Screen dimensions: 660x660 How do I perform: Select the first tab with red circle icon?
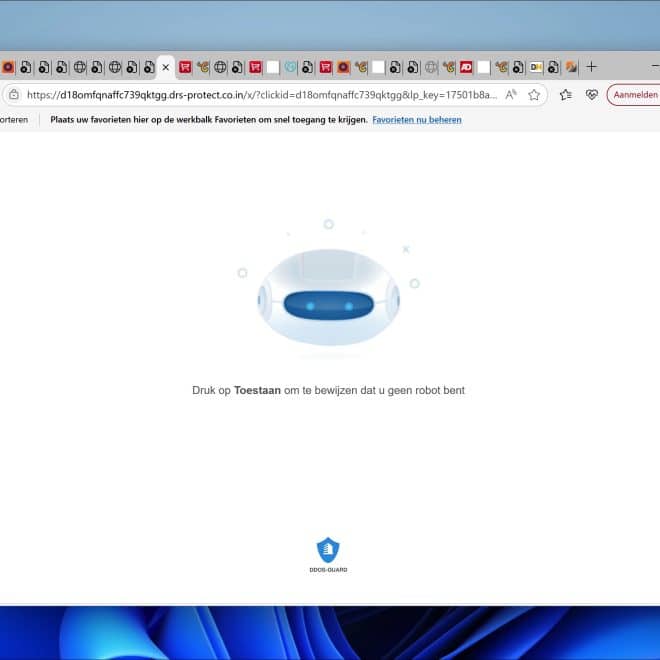pos(8,67)
